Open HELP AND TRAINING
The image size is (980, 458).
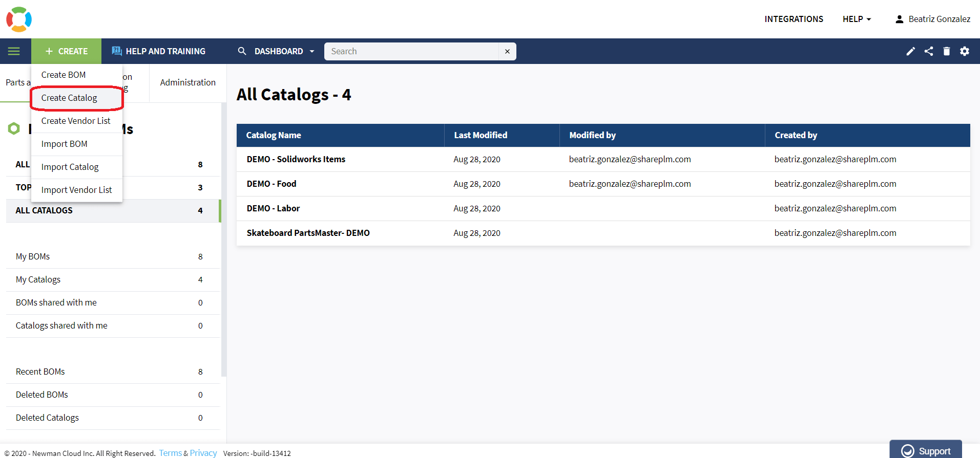(159, 51)
